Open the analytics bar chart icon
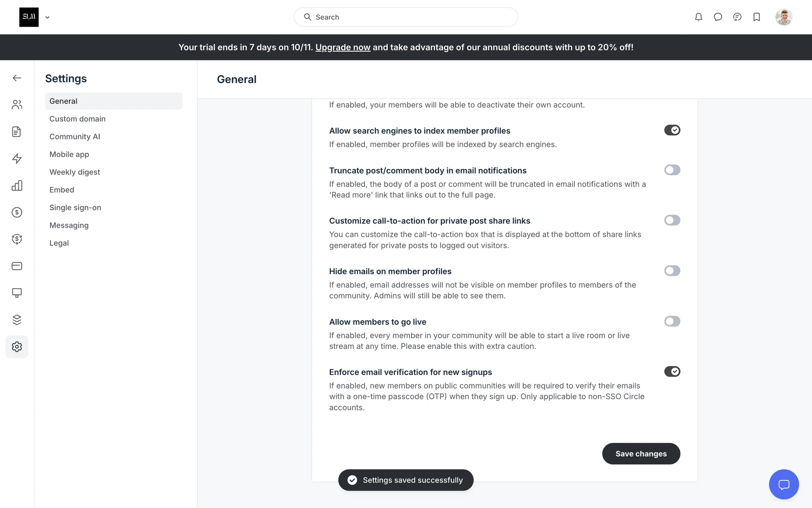This screenshot has width=812, height=508. point(17,185)
